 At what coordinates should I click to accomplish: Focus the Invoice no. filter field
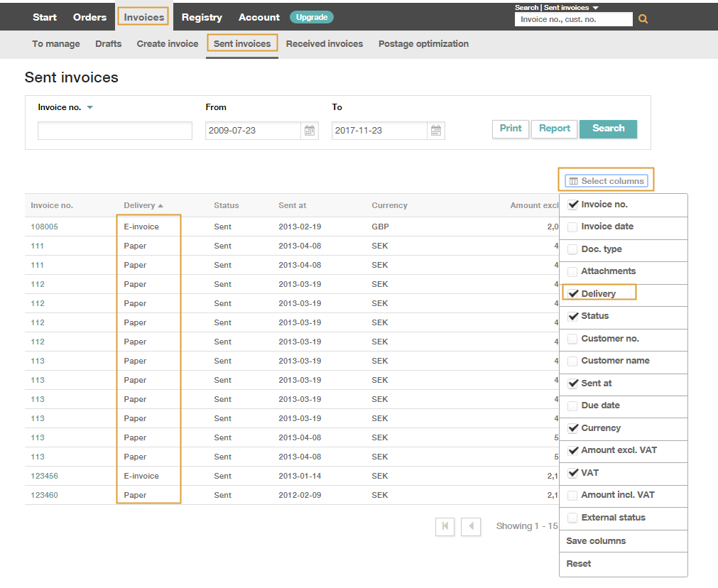tap(115, 131)
